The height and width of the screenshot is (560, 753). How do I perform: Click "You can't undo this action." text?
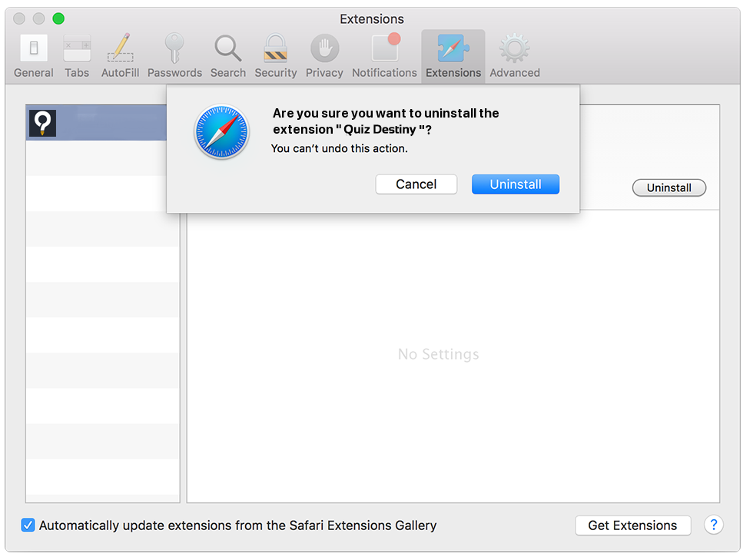(339, 148)
